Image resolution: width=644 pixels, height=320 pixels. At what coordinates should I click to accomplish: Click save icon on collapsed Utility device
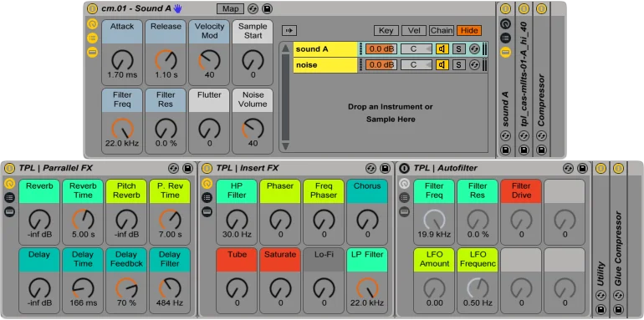point(601,309)
